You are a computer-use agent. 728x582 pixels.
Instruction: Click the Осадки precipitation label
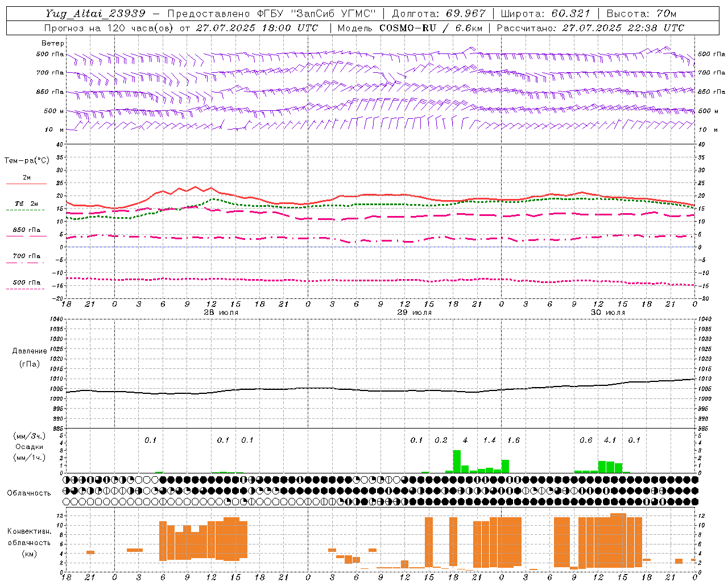pos(30,447)
